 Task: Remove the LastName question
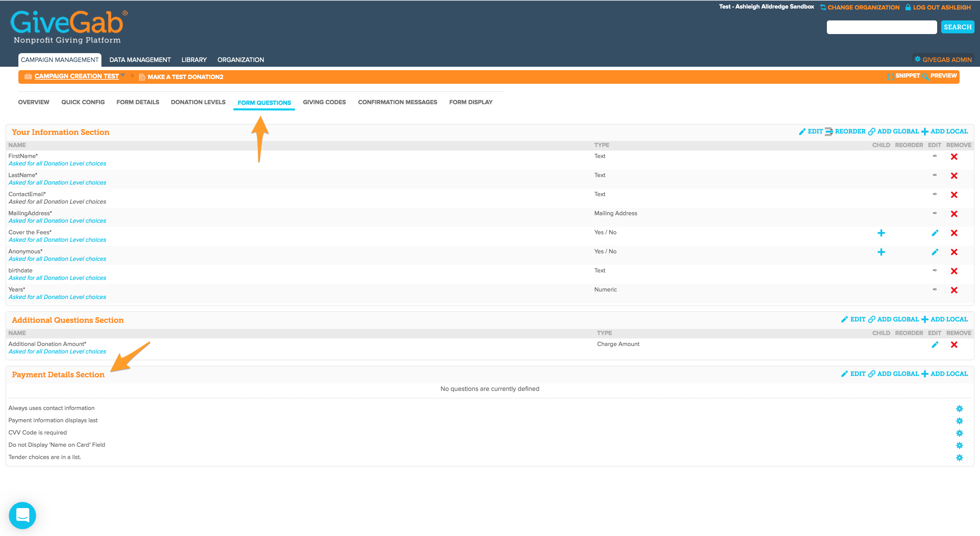954,175
